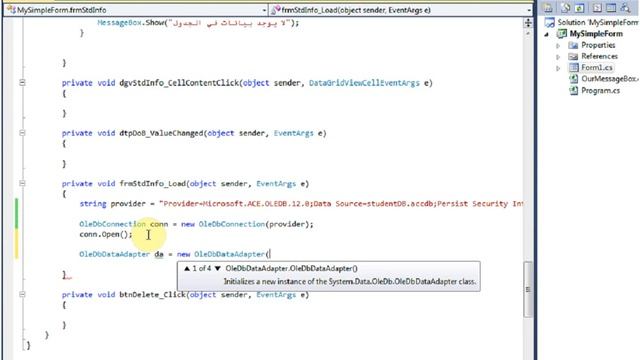This screenshot has height=360, width=640.
Task: Click '1 of 4' overload counter text
Action: click(x=202, y=268)
